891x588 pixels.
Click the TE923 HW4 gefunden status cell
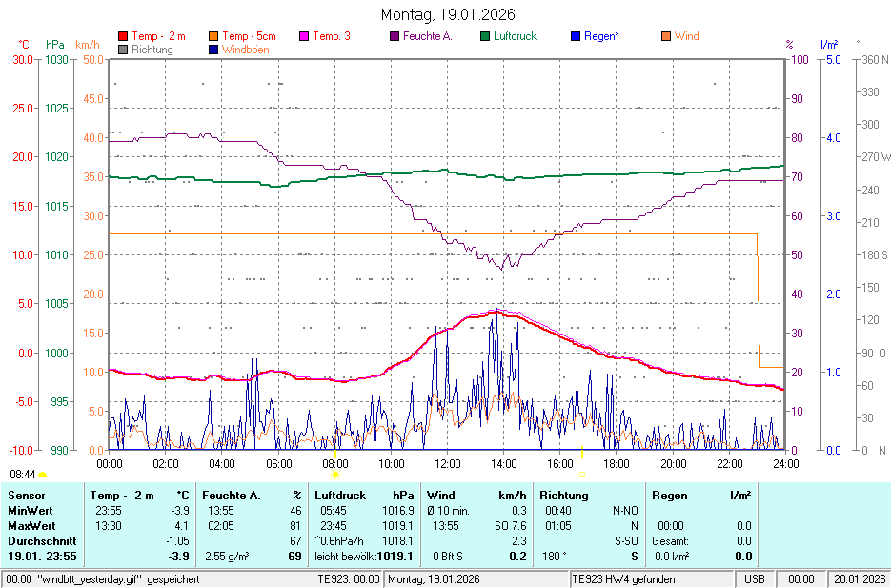(624, 579)
